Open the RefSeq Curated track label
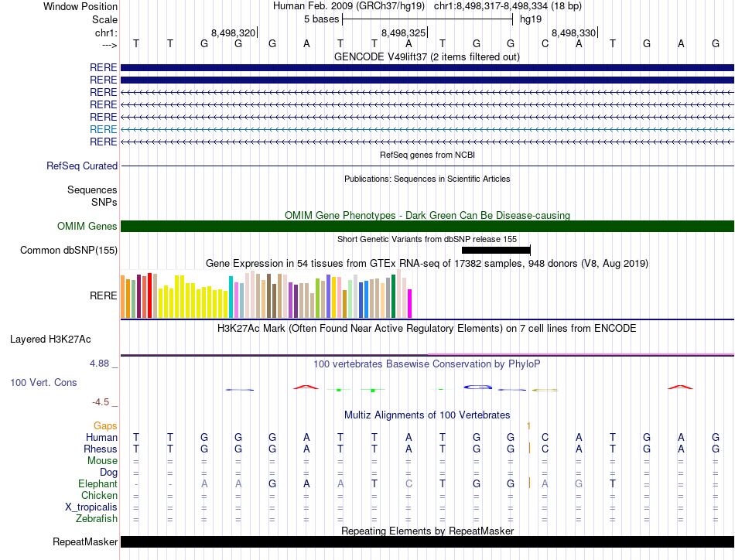This screenshot has height=560, width=735. 82,166
